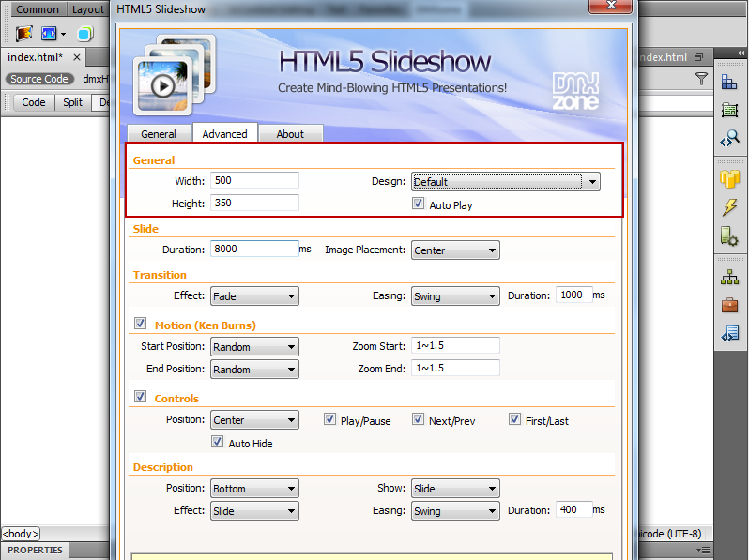Image resolution: width=749 pixels, height=560 pixels.
Task: Open the Description Effect dropdown showing Slide
Action: pyautogui.click(x=254, y=511)
